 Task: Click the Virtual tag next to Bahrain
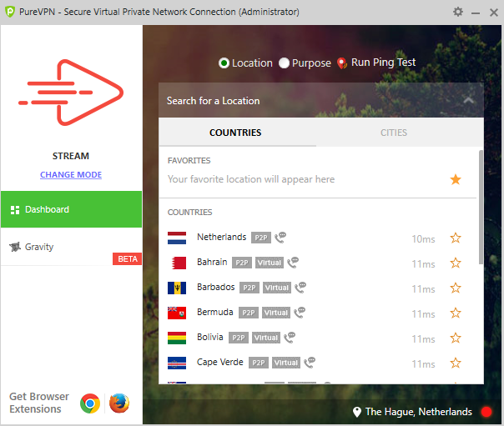(270, 263)
